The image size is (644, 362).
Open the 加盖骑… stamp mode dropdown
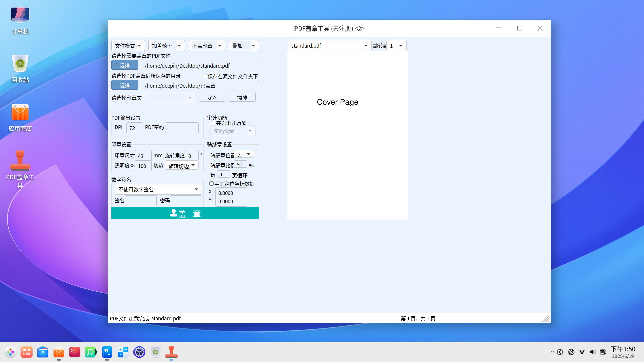pos(167,46)
